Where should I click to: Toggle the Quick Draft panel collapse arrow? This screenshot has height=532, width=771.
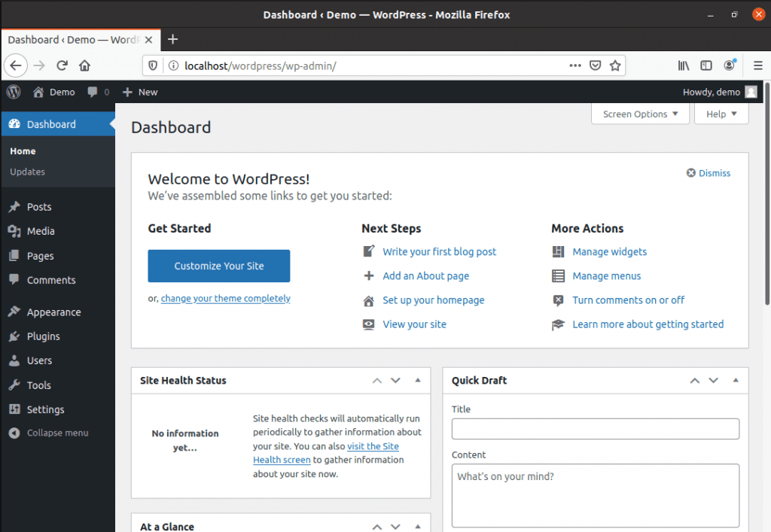coord(736,381)
